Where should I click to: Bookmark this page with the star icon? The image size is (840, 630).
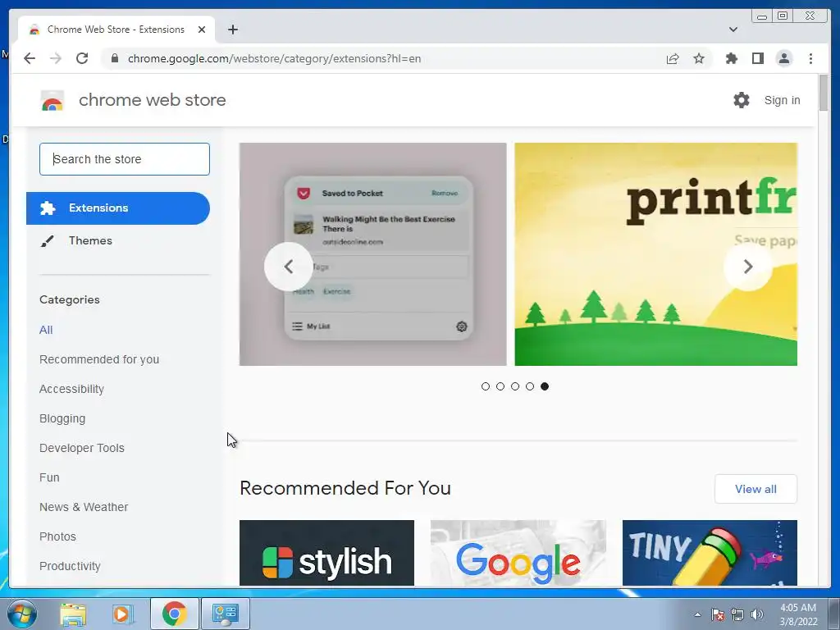[699, 58]
